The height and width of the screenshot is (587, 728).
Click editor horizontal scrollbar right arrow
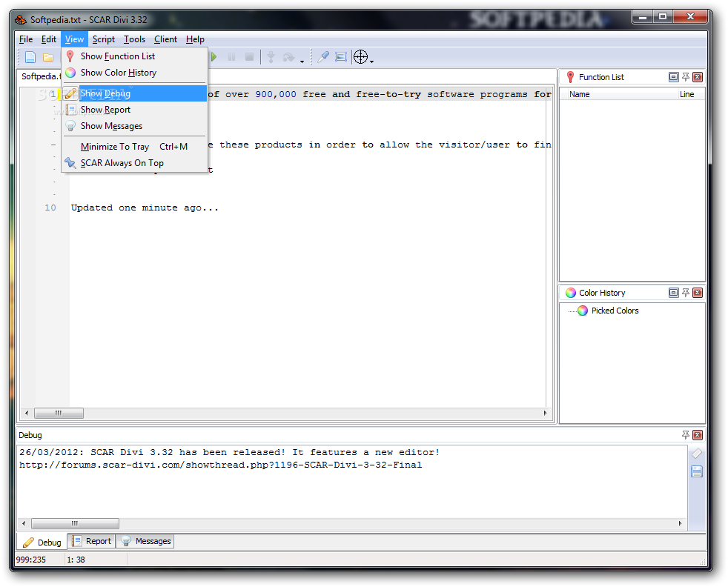click(545, 413)
